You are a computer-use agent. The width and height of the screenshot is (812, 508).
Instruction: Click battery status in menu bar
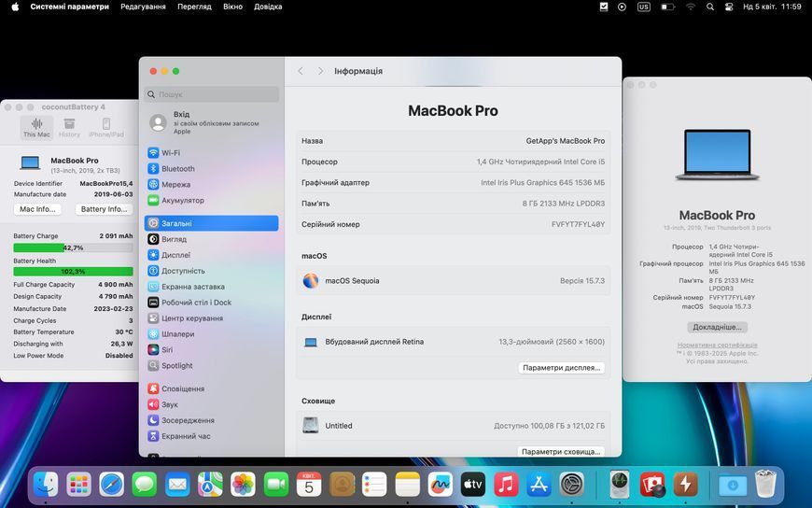coord(668,7)
